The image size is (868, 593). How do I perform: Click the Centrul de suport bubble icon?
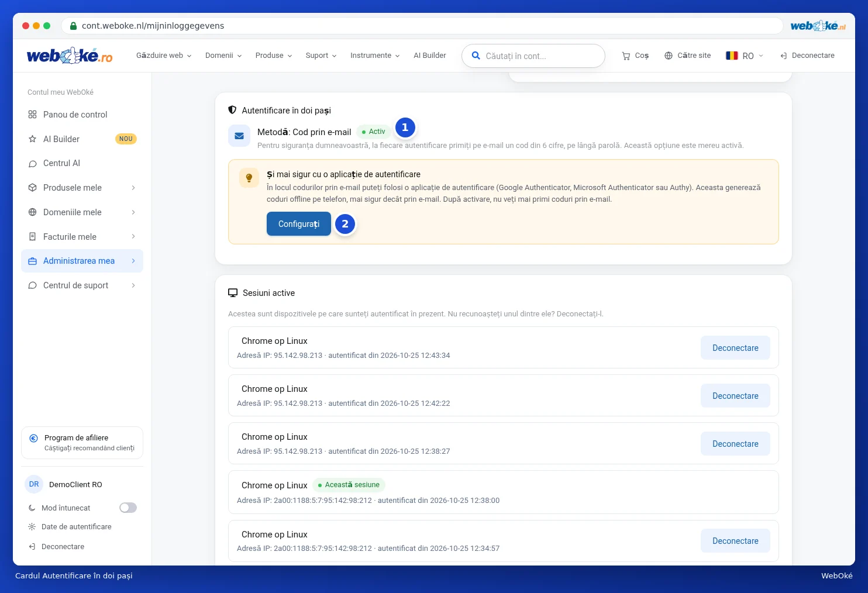tap(33, 285)
